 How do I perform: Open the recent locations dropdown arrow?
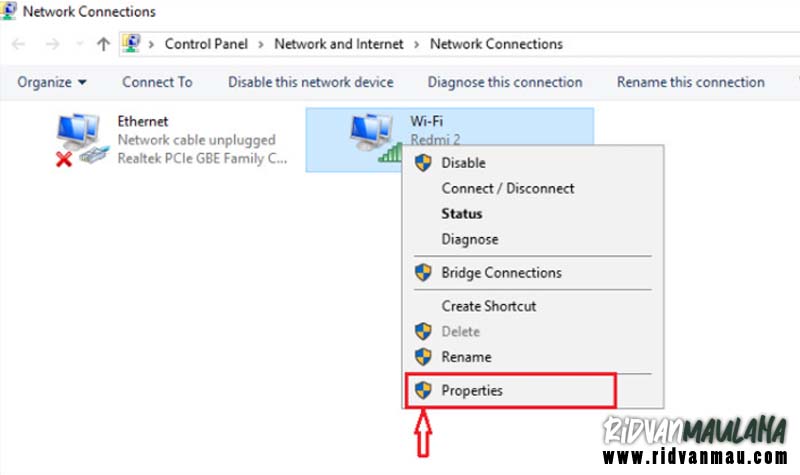click(x=80, y=44)
